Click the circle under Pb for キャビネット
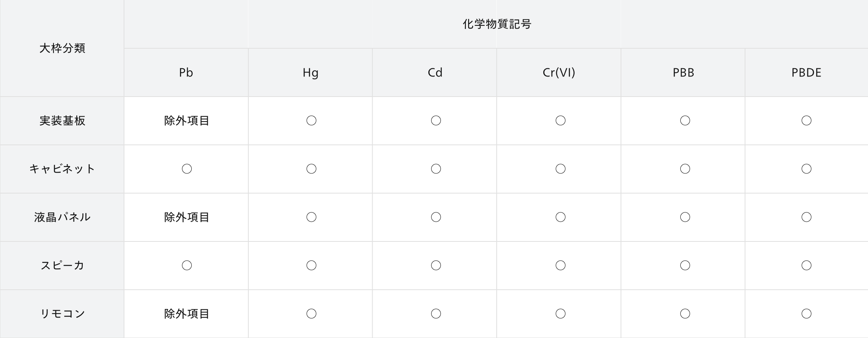The width and height of the screenshot is (868, 338). pos(187,169)
